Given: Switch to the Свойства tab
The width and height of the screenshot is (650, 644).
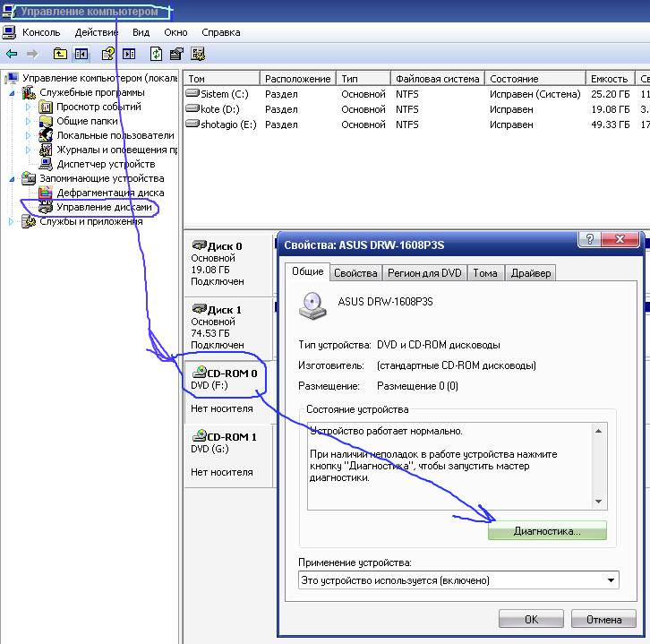Looking at the screenshot, I should 355,273.
